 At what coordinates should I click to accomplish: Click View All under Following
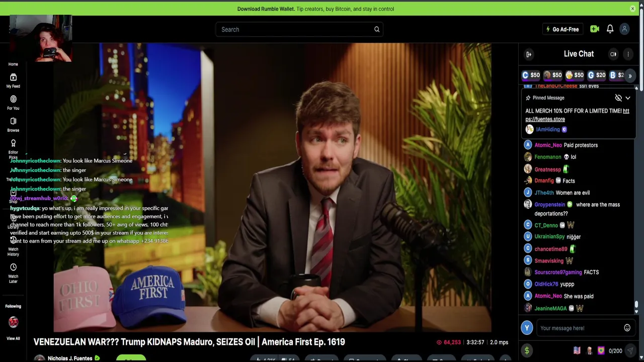[x=13, y=338]
